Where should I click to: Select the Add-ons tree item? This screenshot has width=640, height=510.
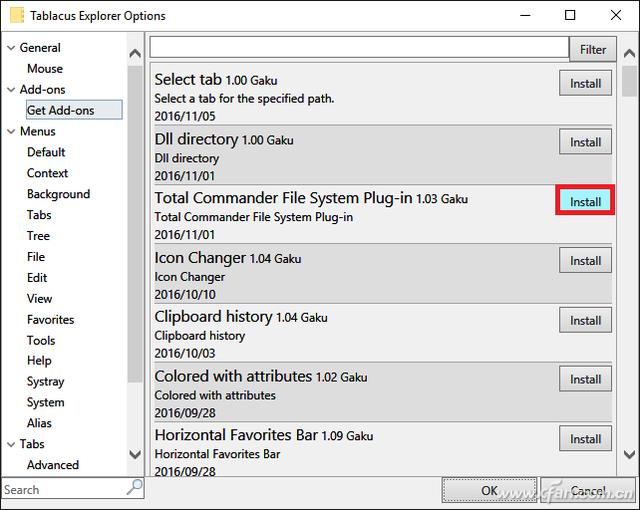tap(42, 89)
